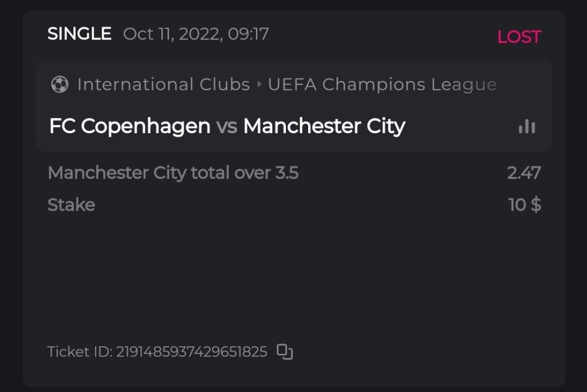Click the 2.47 odds value
This screenshot has height=392, width=587.
(x=524, y=173)
